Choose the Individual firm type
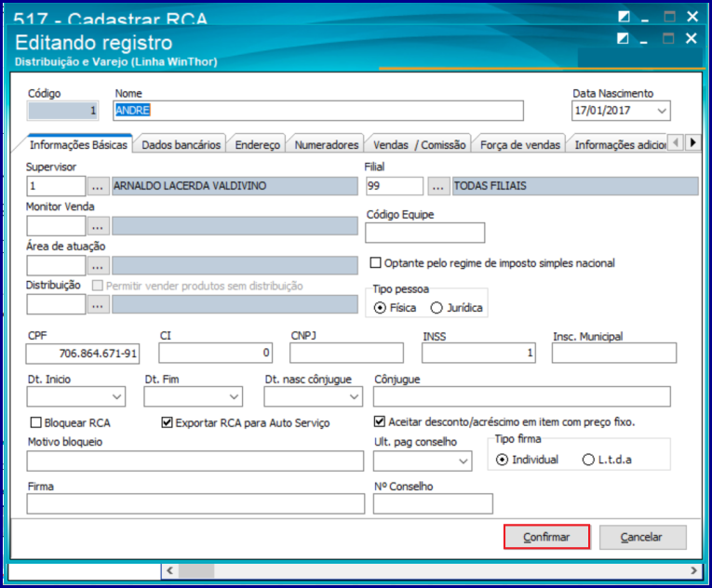712x588 pixels. click(502, 460)
